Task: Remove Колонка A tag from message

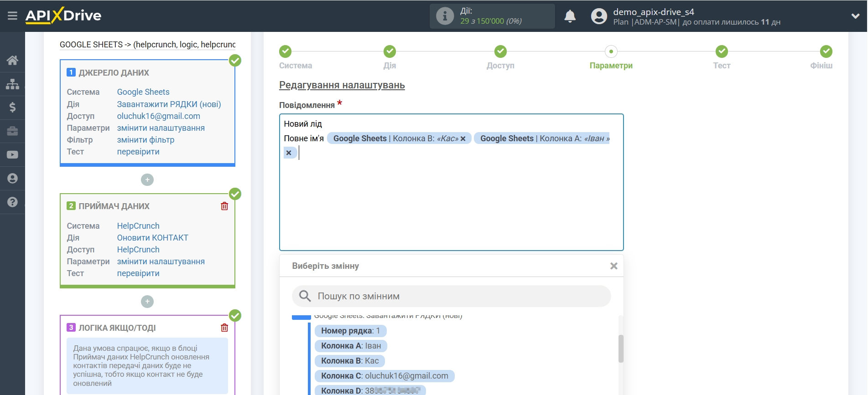Action: (x=289, y=153)
